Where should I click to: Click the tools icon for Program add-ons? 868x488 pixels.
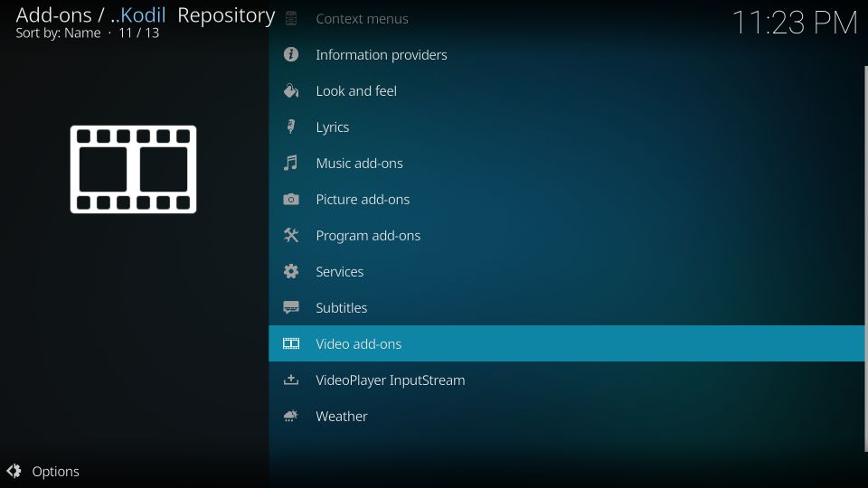tap(290, 235)
